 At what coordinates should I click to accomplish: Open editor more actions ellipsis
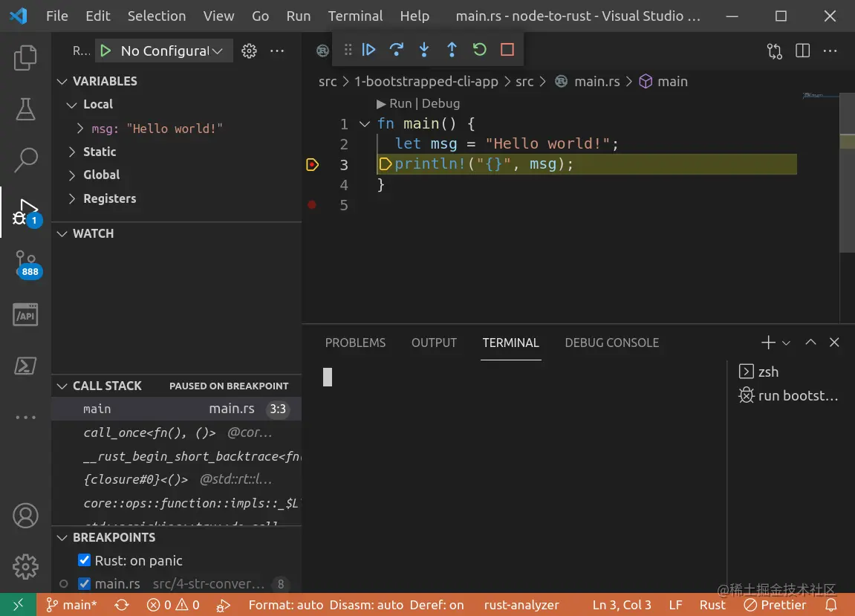[830, 51]
